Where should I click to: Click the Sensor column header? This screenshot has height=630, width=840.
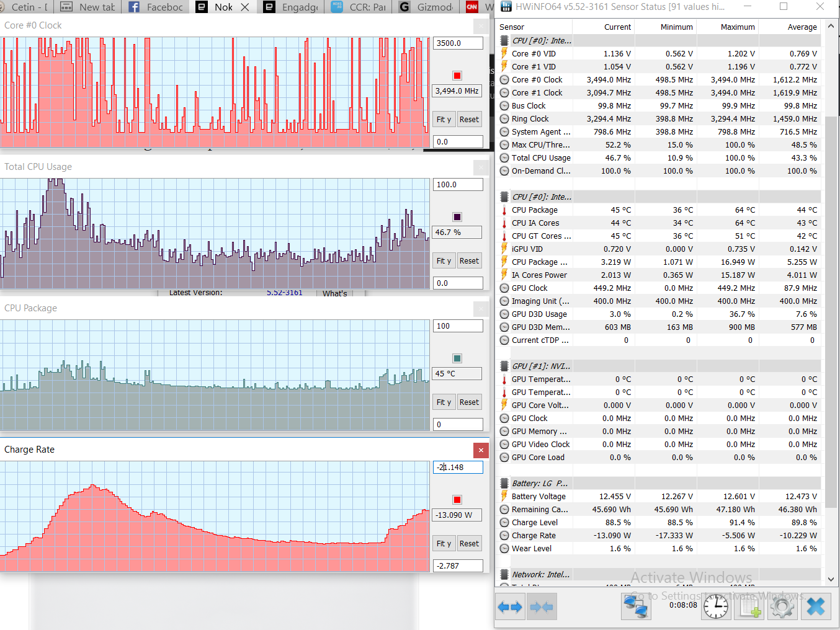click(535, 27)
